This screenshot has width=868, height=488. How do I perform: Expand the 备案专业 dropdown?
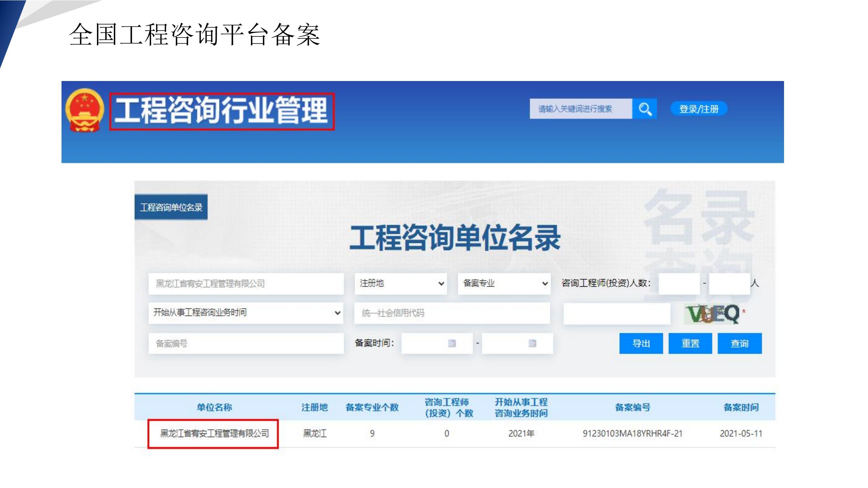pyautogui.click(x=504, y=284)
